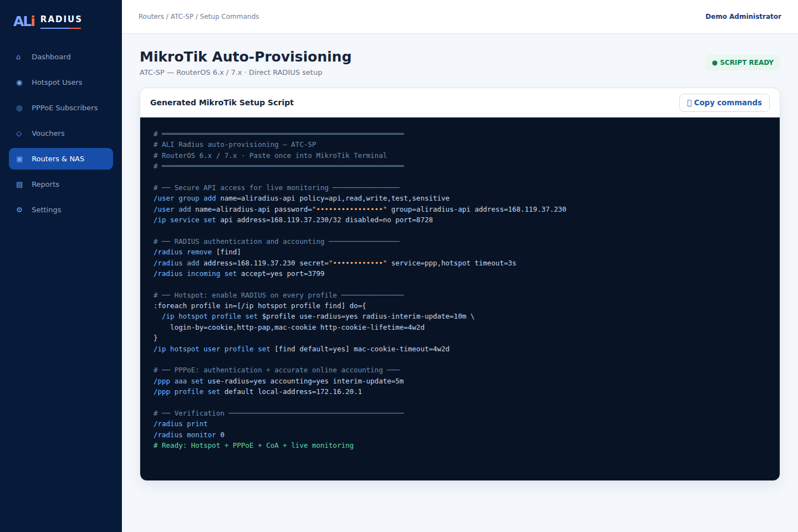Click the Demo Administrator account name
This screenshot has height=532, width=798.
[743, 17]
